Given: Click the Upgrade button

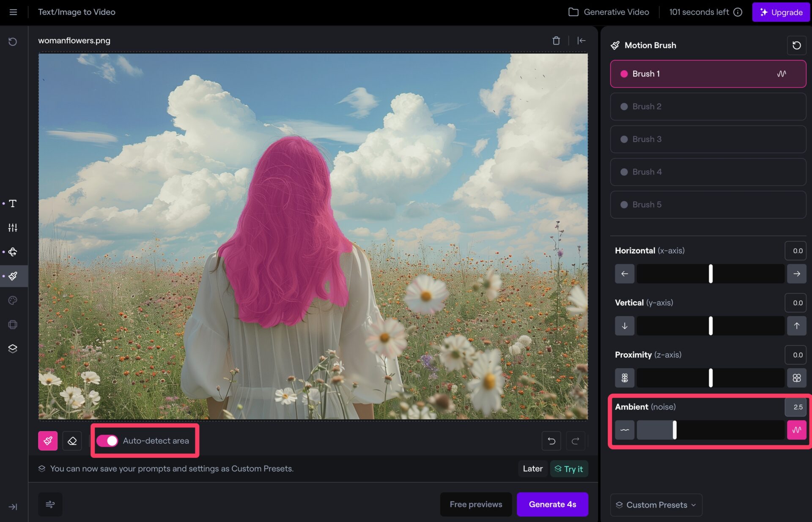Looking at the screenshot, I should (781, 12).
